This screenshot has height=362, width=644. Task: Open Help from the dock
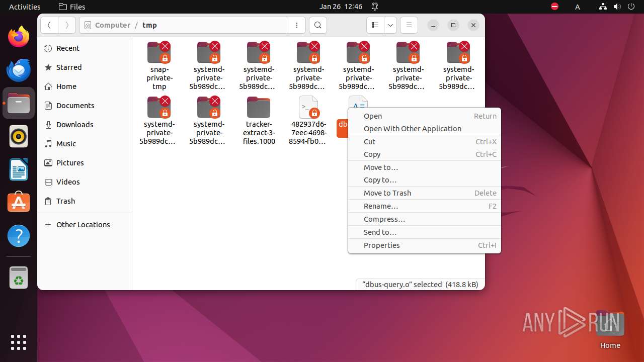point(19,236)
